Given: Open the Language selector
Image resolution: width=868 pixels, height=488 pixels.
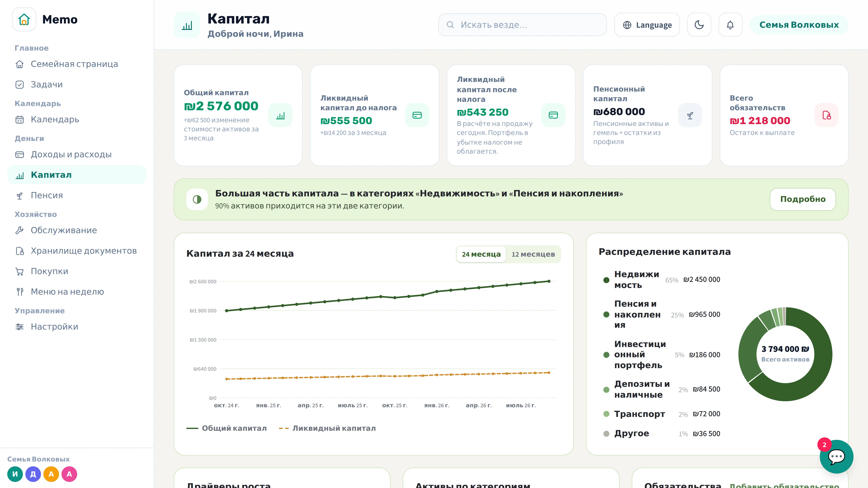Looking at the screenshot, I should (647, 25).
